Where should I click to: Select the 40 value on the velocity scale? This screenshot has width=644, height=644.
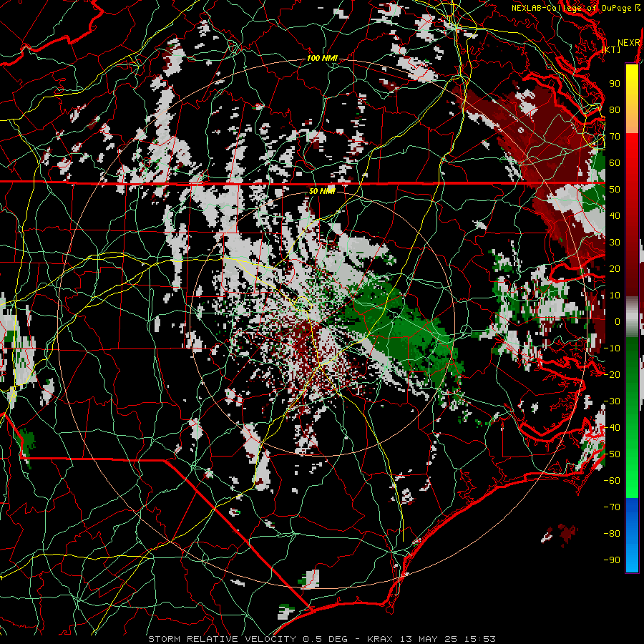615,215
